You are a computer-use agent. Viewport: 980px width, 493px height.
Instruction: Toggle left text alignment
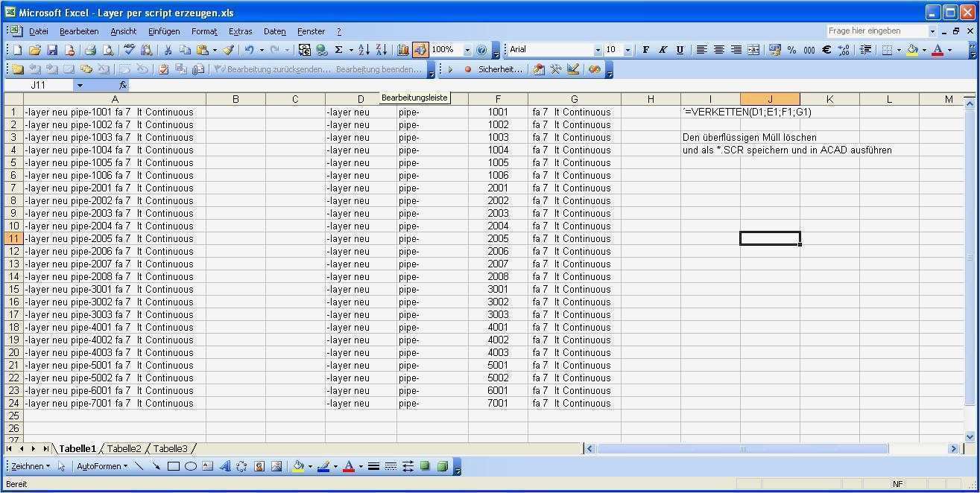click(701, 50)
